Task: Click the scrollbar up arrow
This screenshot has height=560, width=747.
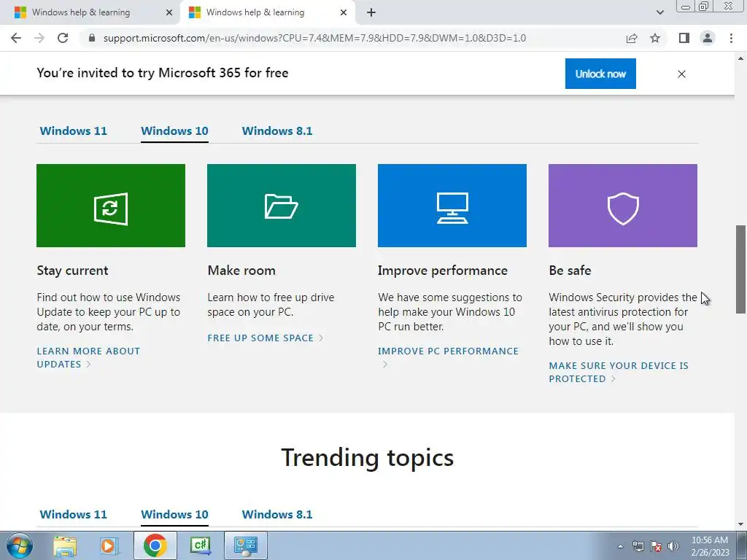Action: point(740,58)
